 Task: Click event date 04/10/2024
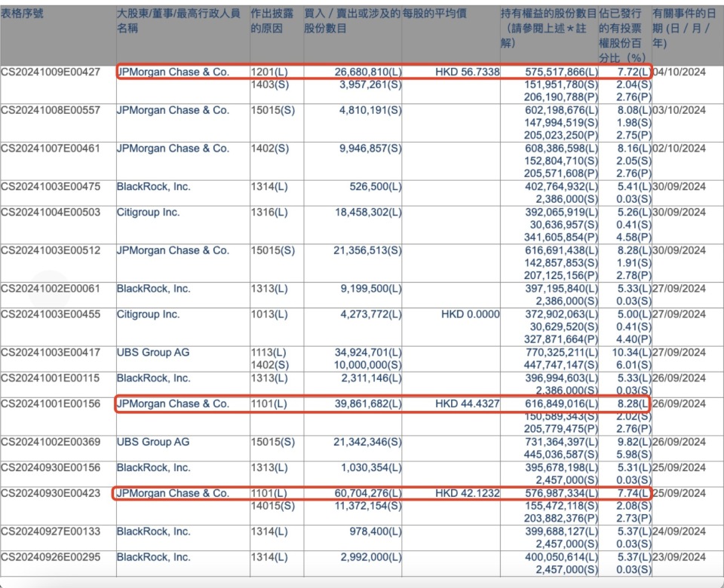pyautogui.click(x=680, y=72)
